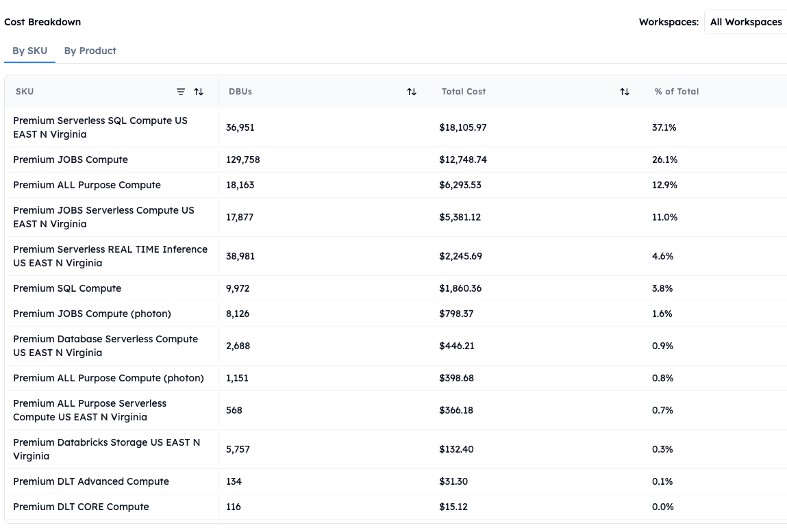Click the Workspaces label
This screenshot has width=787, height=532.
point(669,22)
